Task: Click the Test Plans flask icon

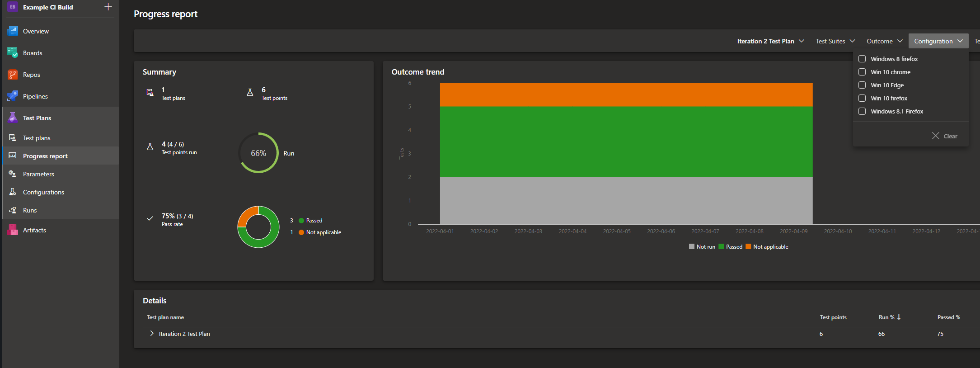Action: (13, 118)
